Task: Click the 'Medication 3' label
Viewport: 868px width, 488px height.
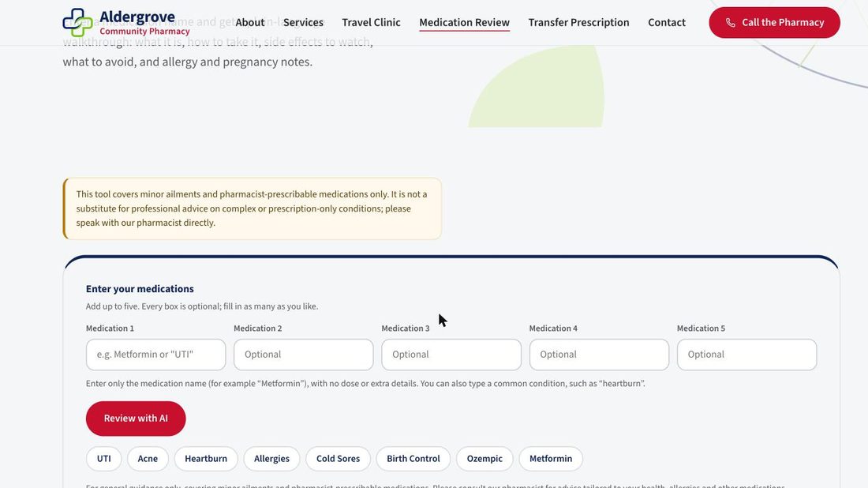Action: click(406, 328)
